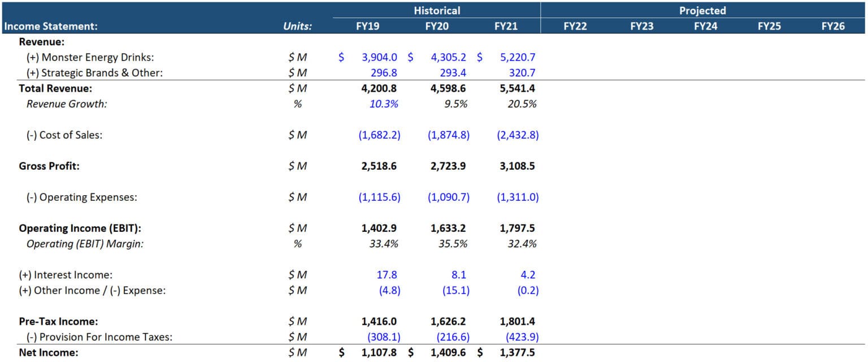
Task: Select the FY22 column header
Action: (x=574, y=25)
